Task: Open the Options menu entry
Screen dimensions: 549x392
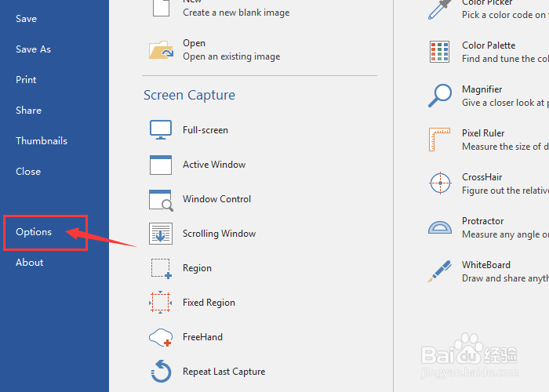Action: pos(34,232)
